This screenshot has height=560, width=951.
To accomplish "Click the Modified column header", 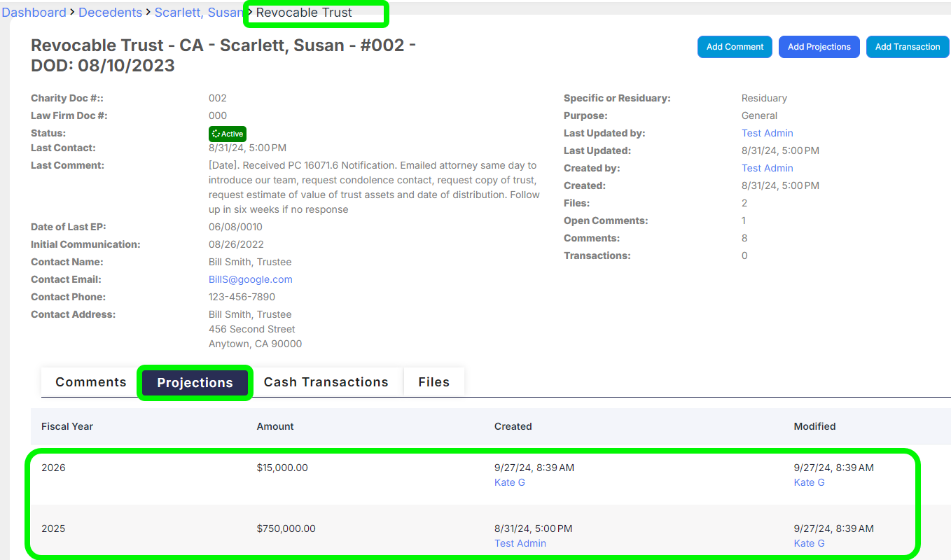I will pos(814,426).
